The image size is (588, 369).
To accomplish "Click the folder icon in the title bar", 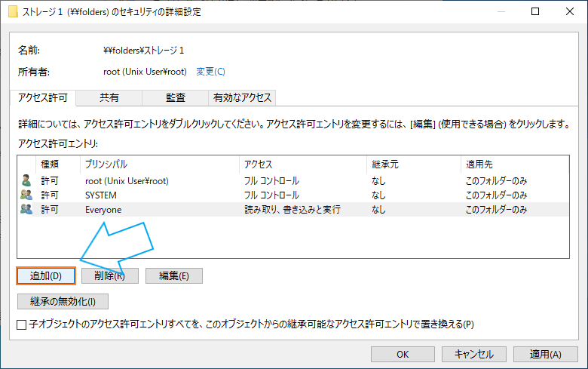I will (x=13, y=11).
